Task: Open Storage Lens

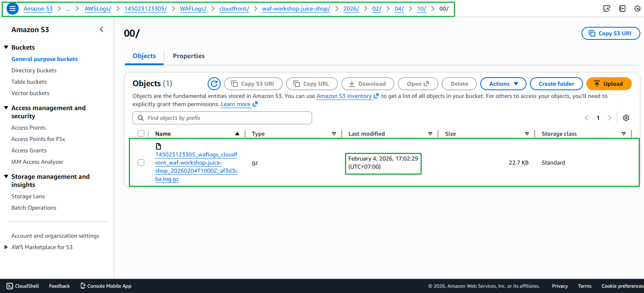Action: click(28, 196)
